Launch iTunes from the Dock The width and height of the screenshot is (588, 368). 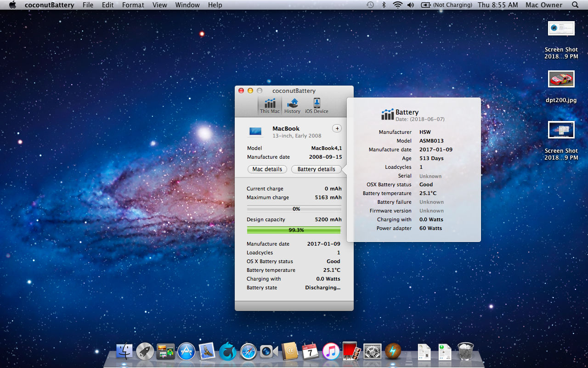click(330, 352)
